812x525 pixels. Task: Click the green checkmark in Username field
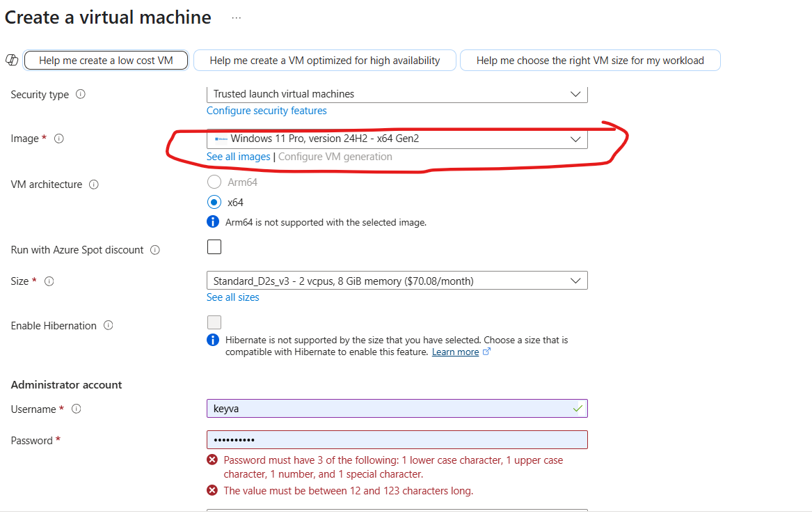click(578, 409)
